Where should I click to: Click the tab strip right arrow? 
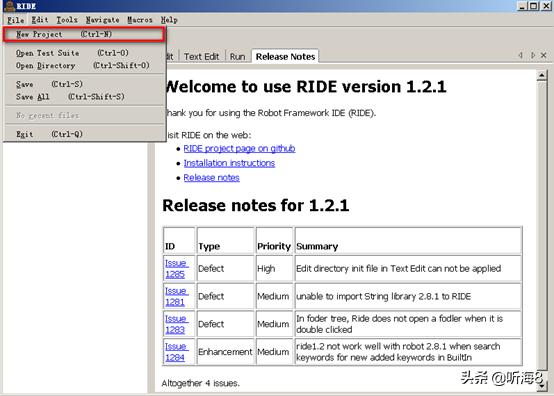coord(533,55)
